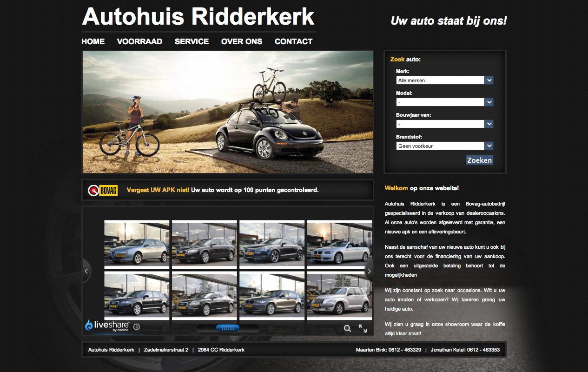Open black Audi hatchback thumbnail in bottom row
This screenshot has height=372, width=588.
137,296
